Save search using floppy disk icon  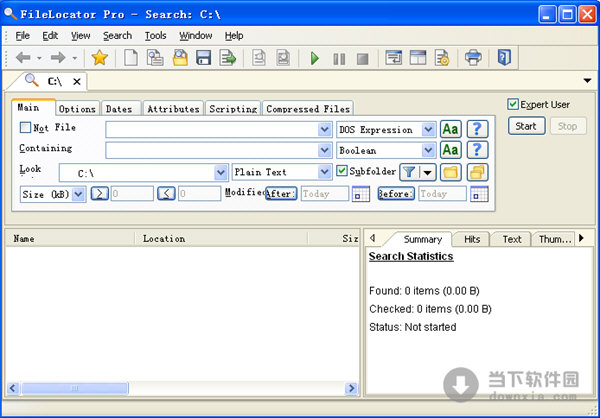pyautogui.click(x=204, y=58)
